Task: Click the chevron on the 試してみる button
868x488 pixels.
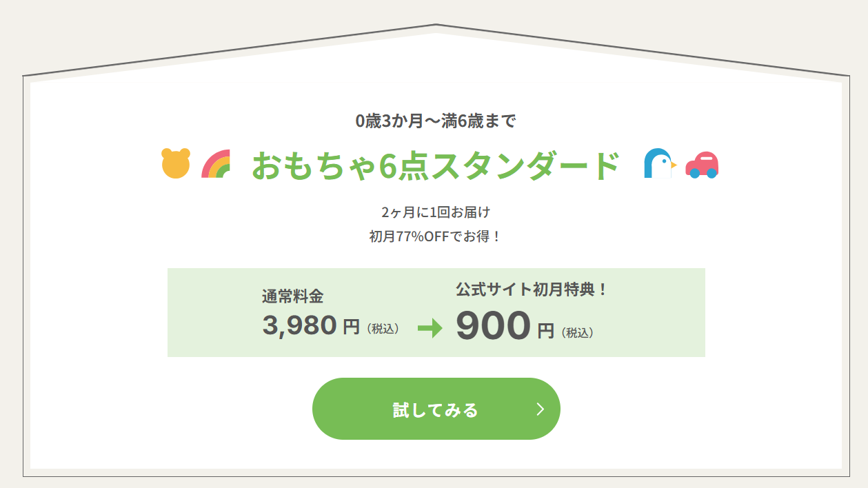Action: click(541, 409)
